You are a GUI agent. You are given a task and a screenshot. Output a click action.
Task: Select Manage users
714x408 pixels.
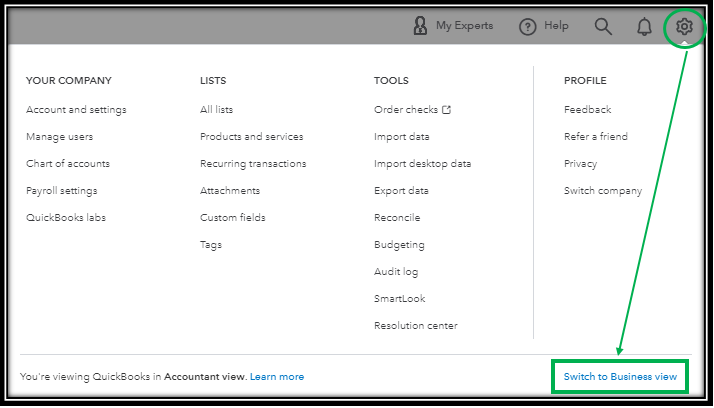pos(59,137)
